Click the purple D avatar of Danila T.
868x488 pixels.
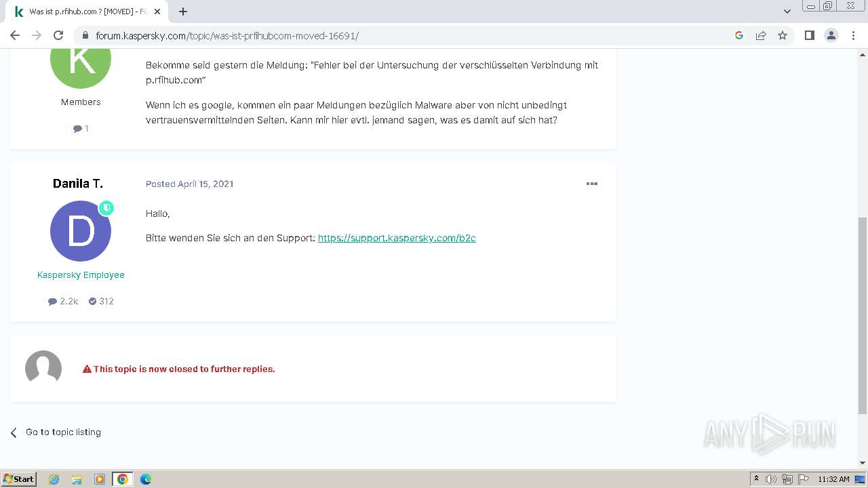click(81, 231)
